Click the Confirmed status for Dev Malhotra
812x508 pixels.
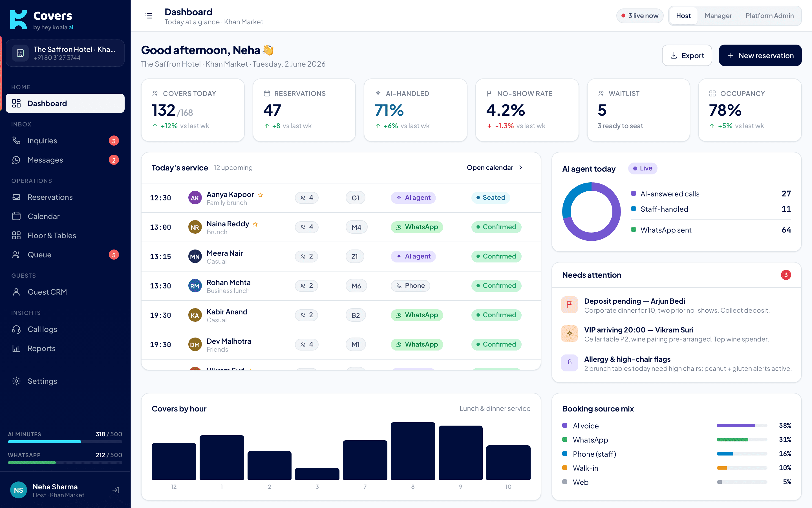tap(496, 344)
